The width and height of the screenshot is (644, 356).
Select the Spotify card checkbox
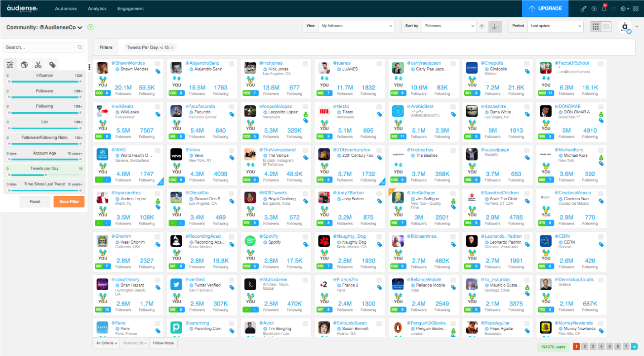[x=305, y=237]
